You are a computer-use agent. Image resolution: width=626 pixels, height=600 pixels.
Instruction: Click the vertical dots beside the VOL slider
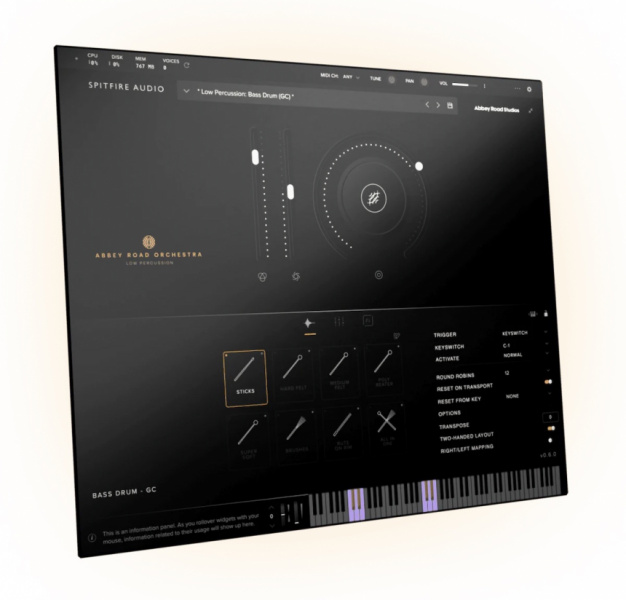[485, 86]
